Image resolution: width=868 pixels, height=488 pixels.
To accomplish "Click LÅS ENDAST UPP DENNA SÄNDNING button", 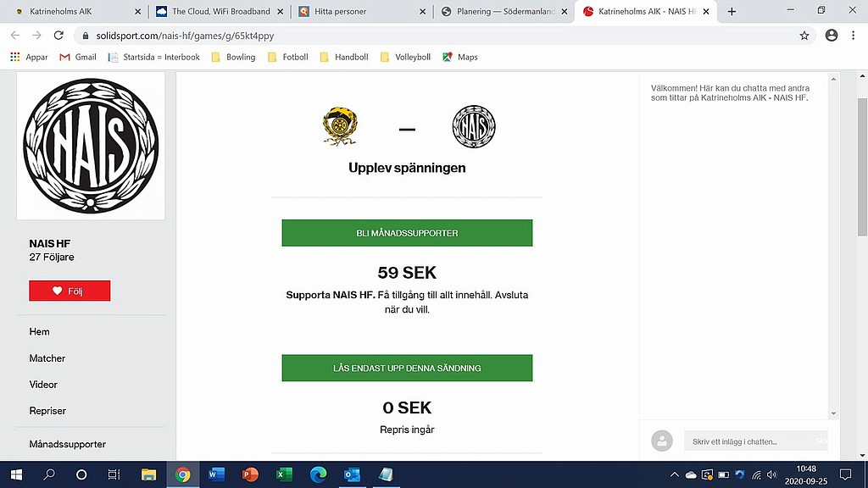I will (x=407, y=368).
